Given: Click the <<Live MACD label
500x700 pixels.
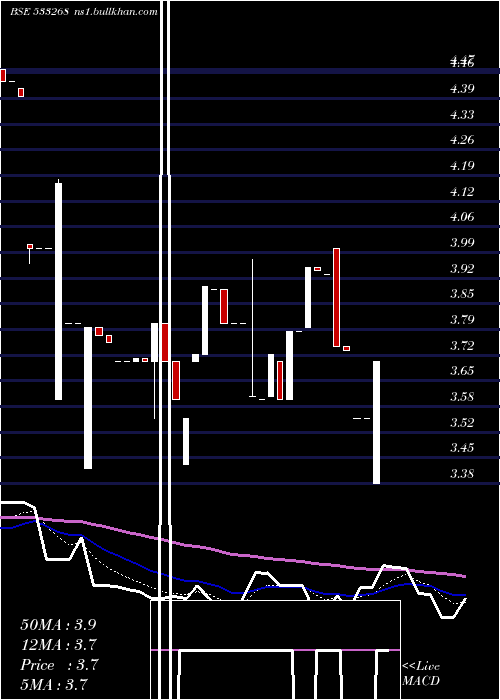Looking at the screenshot, I should (421, 674).
